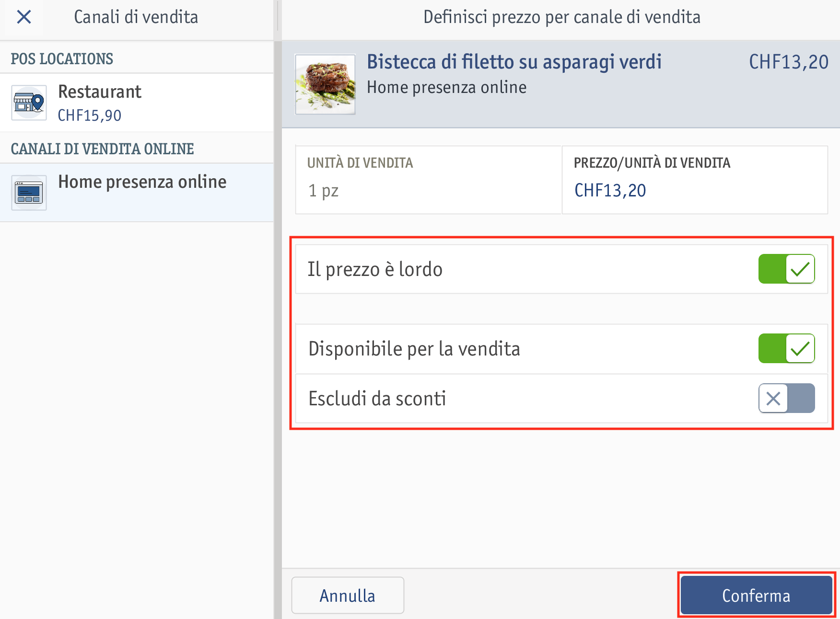Select the Restaurant CHF15,90 channel entry
840x619 pixels.
click(x=137, y=103)
